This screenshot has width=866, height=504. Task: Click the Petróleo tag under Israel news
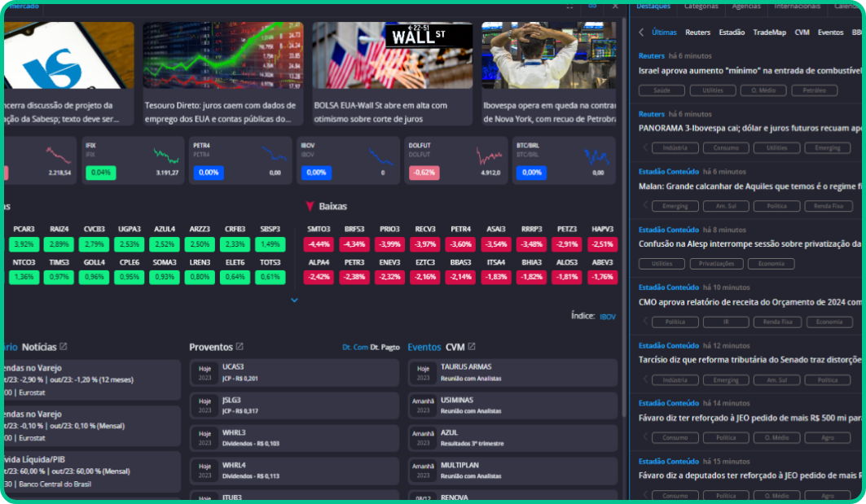click(814, 90)
